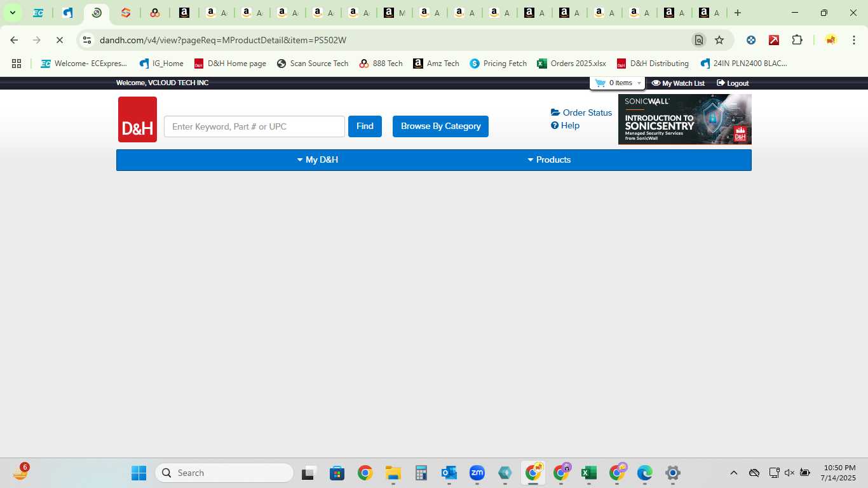Click the Welcome, VCLOUD TECH INC text

162,83
